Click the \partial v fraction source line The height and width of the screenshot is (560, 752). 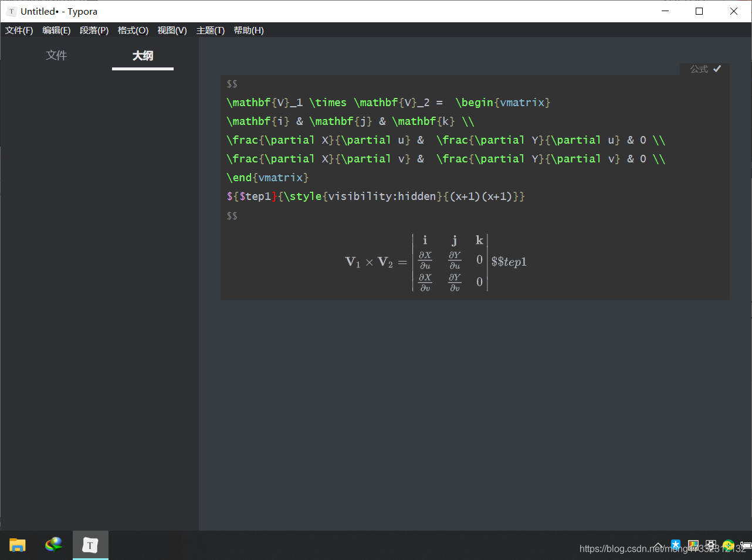(446, 159)
